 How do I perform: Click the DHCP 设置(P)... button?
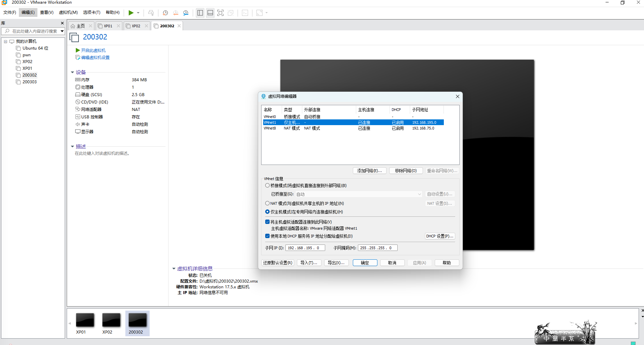440,236
